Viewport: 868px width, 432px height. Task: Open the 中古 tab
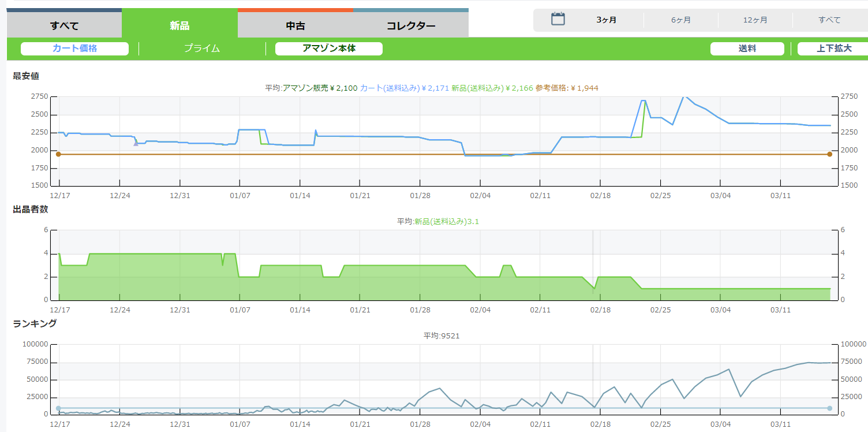coord(295,25)
